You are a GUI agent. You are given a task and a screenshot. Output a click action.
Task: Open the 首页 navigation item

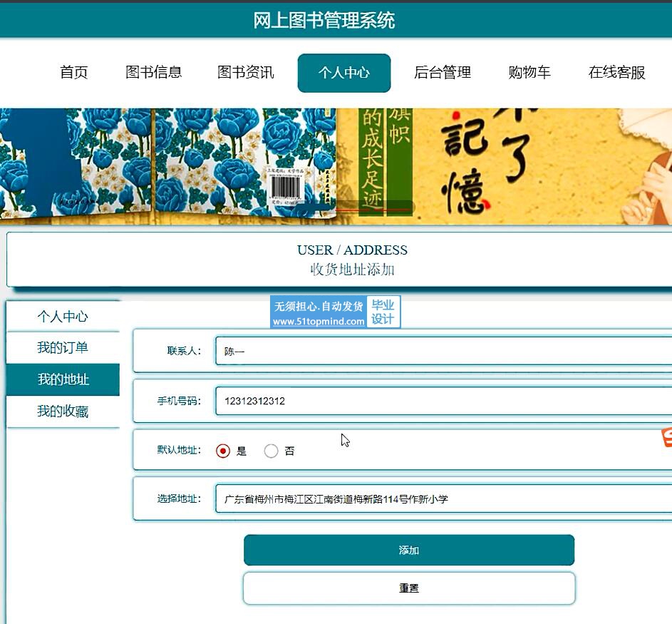(x=73, y=72)
